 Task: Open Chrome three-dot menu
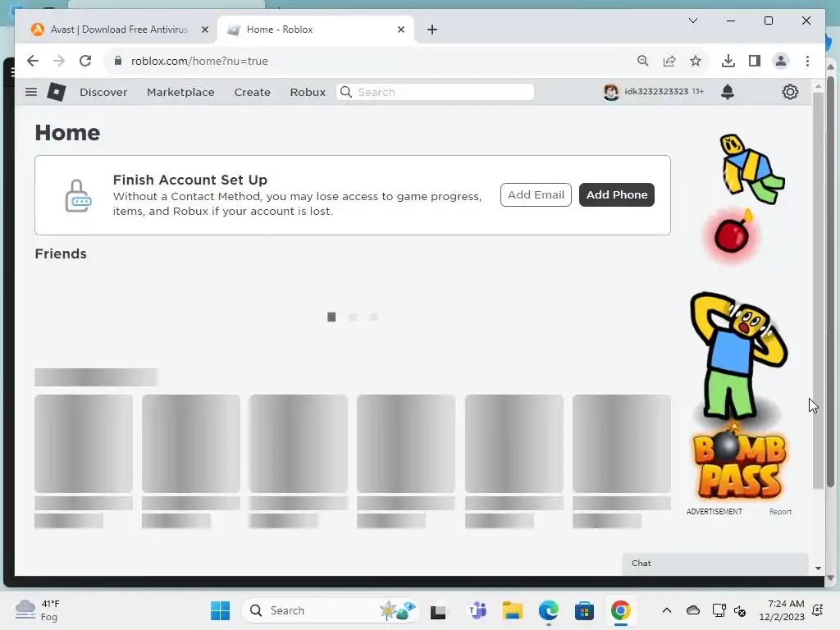[x=807, y=61]
